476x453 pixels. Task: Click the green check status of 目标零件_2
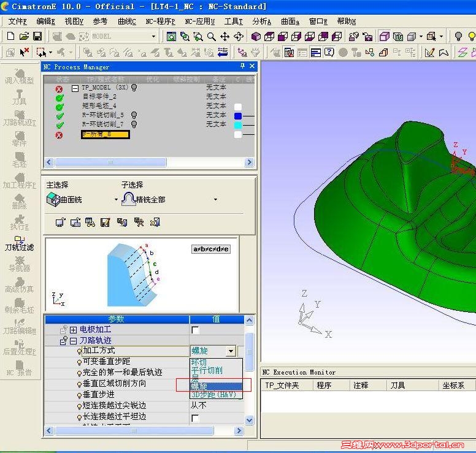click(x=60, y=98)
